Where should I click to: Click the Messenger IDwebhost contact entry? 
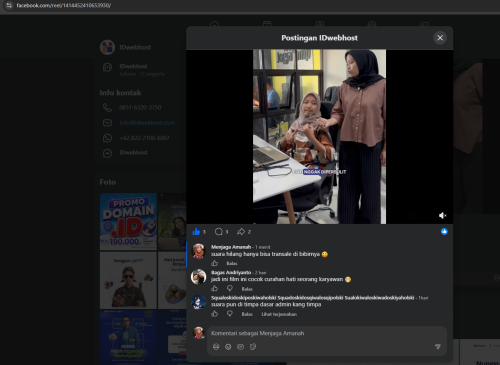[x=133, y=152]
